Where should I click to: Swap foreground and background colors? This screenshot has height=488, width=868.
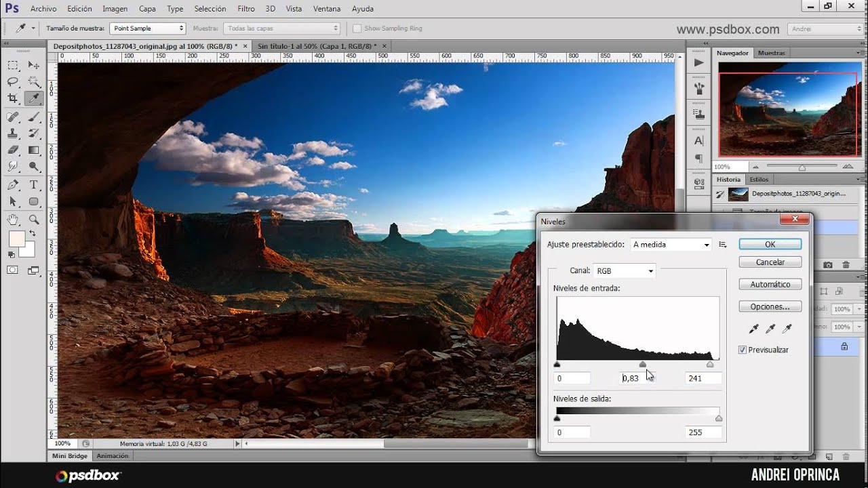tap(32, 233)
